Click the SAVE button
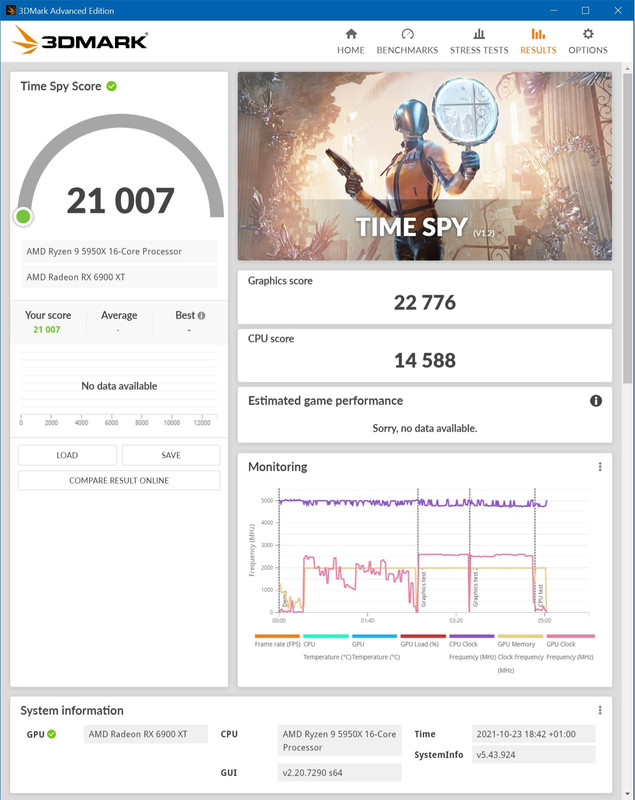635x800 pixels. [x=171, y=455]
